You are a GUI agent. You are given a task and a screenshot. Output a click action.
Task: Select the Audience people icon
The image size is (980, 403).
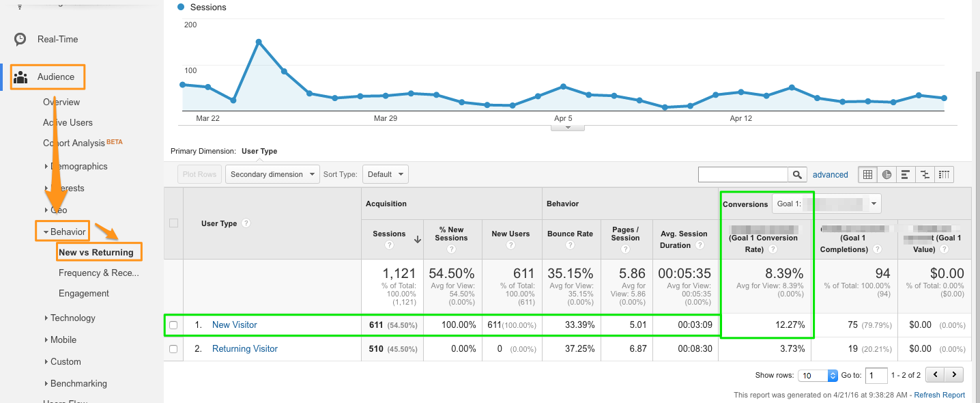pos(20,77)
